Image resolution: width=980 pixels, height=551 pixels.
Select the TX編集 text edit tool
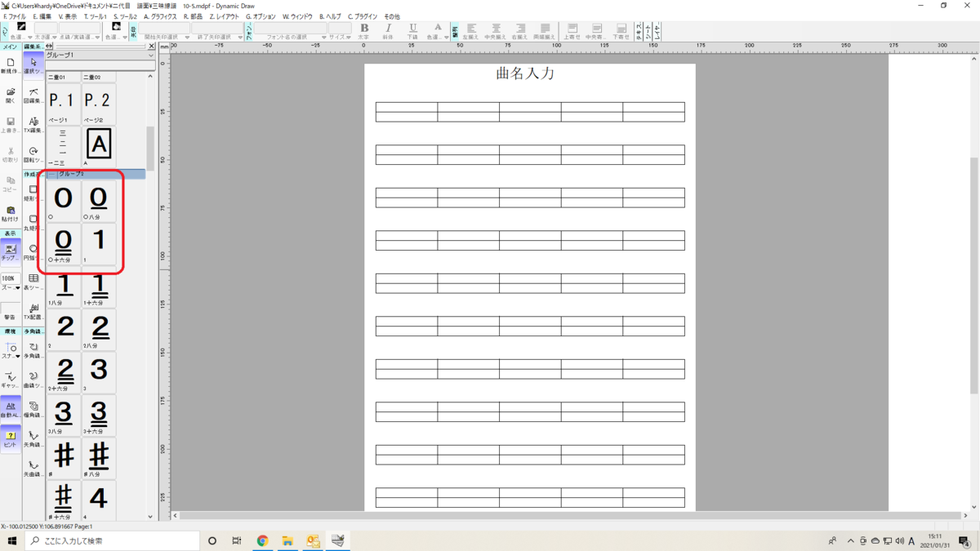point(33,124)
